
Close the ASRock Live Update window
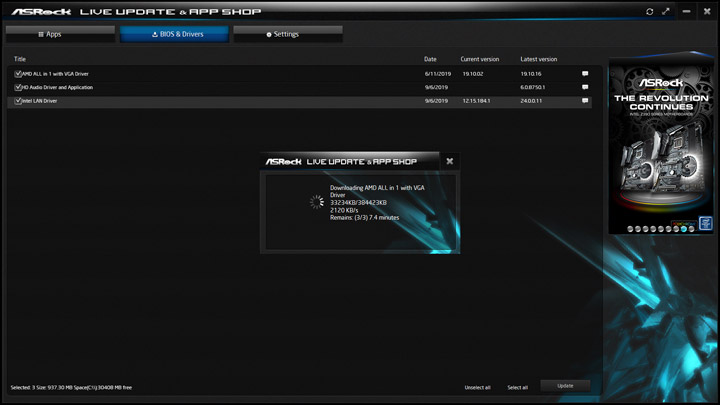pyautogui.click(x=707, y=11)
